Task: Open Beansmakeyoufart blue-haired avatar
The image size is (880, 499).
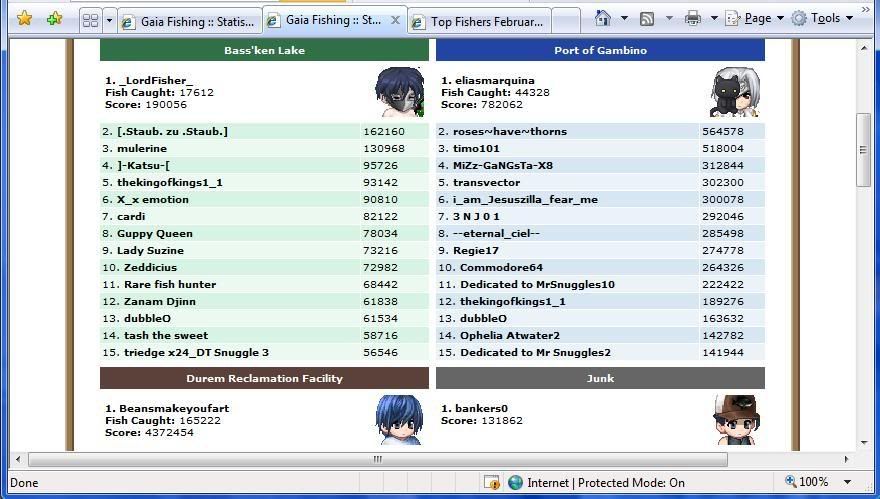Action: click(x=400, y=420)
